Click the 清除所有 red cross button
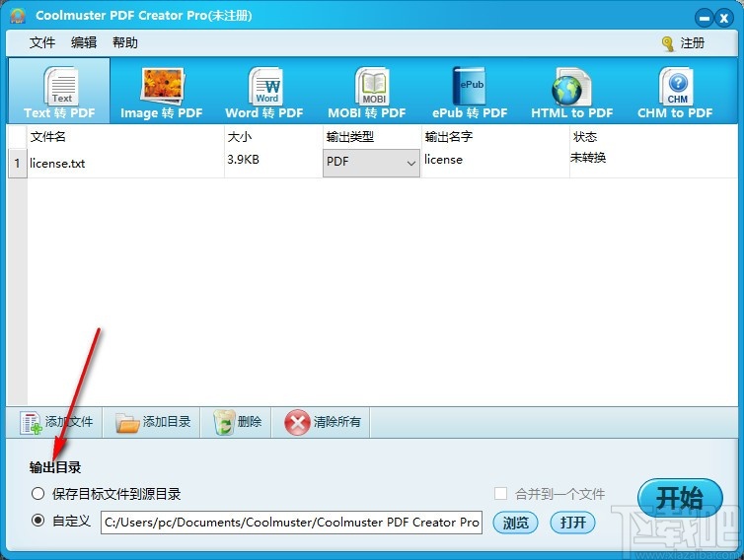The width and height of the screenshot is (744, 560). click(323, 422)
